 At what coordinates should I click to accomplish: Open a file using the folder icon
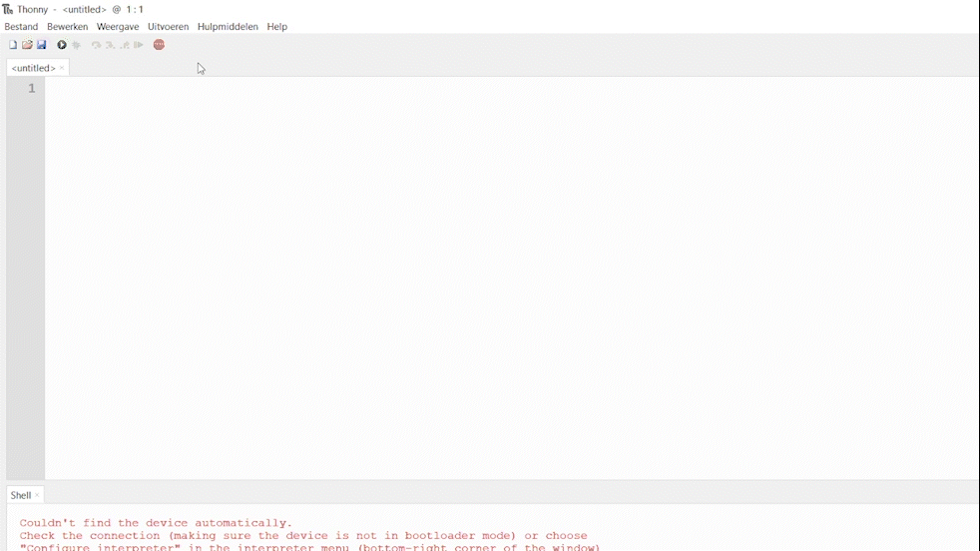(27, 44)
